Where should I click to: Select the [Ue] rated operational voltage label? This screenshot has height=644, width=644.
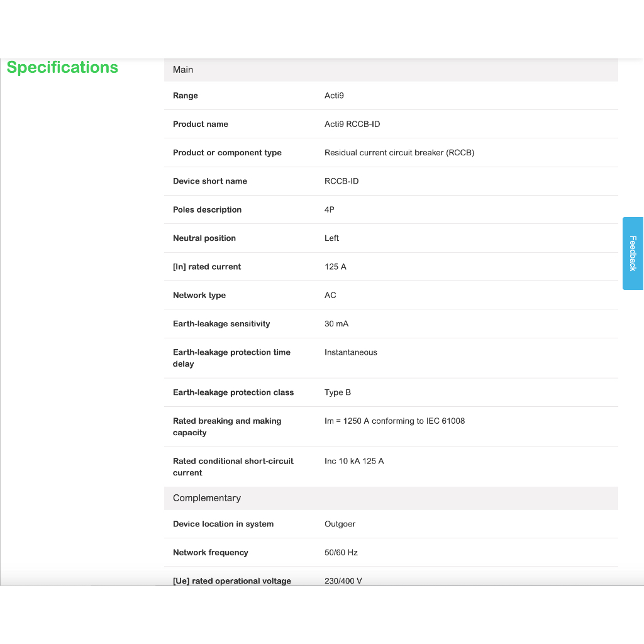point(232,580)
